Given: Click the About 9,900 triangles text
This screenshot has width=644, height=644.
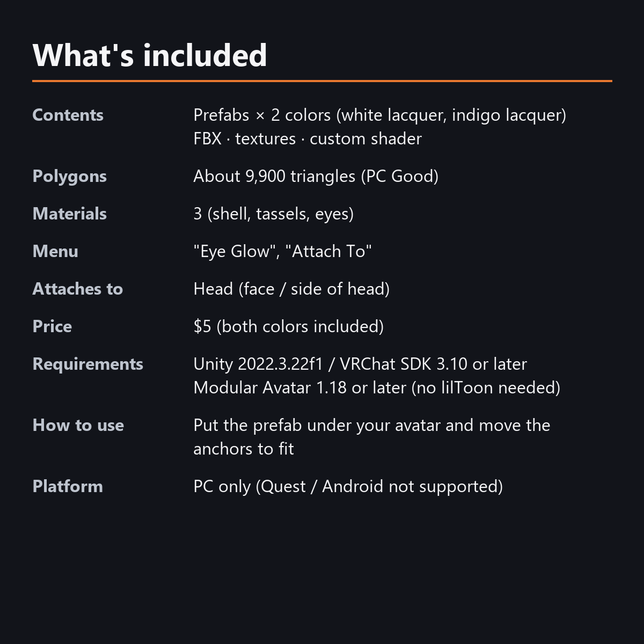Looking at the screenshot, I should click(x=316, y=176).
